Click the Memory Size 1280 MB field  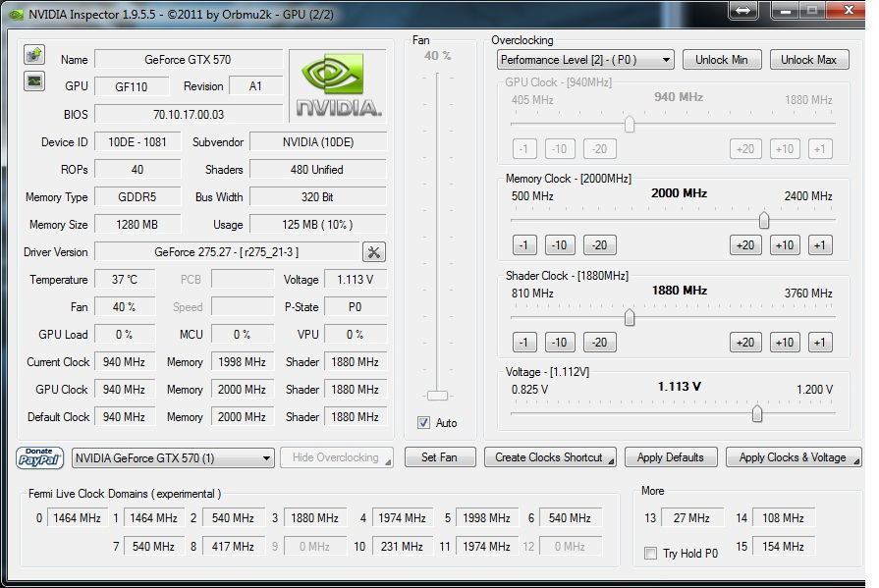click(137, 225)
